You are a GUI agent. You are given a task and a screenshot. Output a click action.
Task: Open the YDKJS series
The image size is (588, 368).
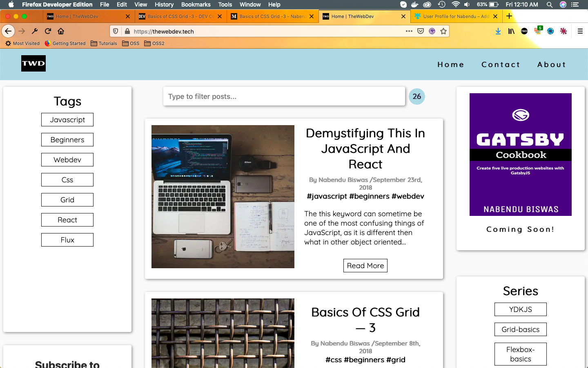[x=521, y=310]
